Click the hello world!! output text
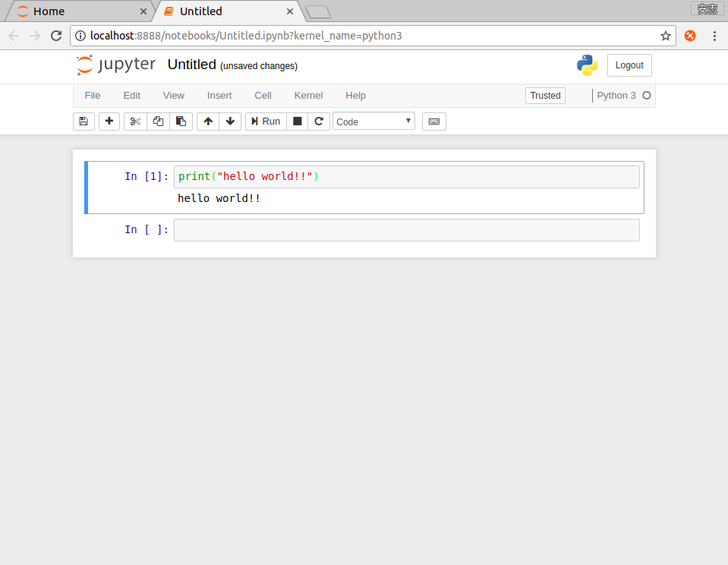 click(x=219, y=198)
